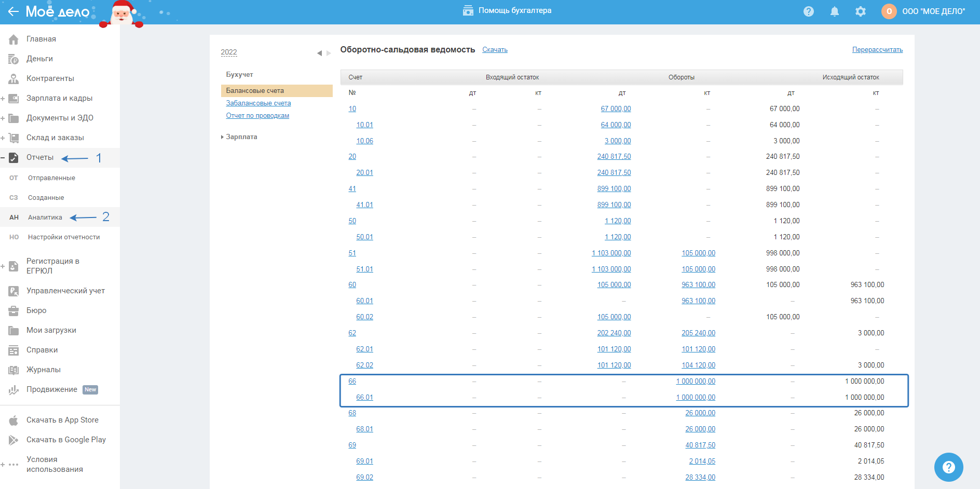Expand the Документы и ЭДО section
Screen dimensions: 980x489
click(x=3, y=118)
